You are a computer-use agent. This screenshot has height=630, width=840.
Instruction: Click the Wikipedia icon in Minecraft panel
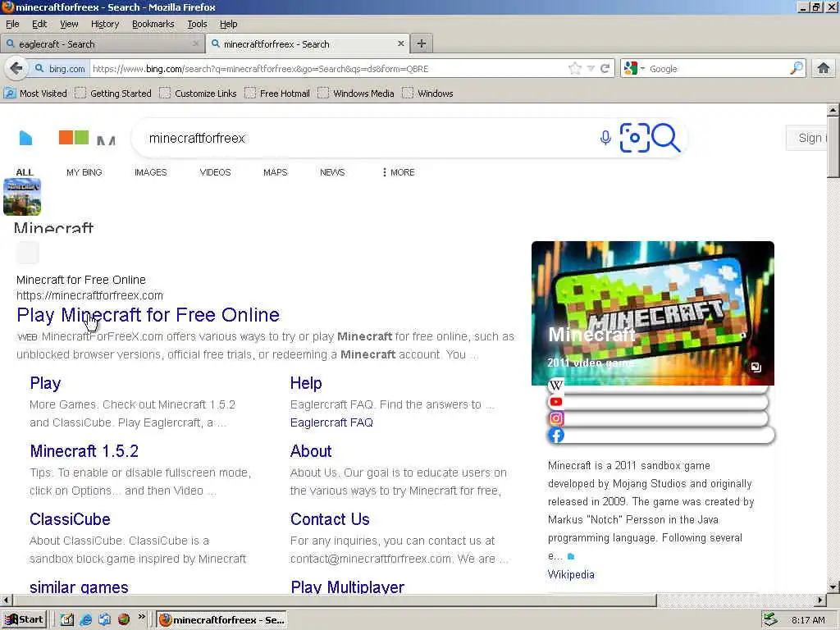[x=556, y=386]
